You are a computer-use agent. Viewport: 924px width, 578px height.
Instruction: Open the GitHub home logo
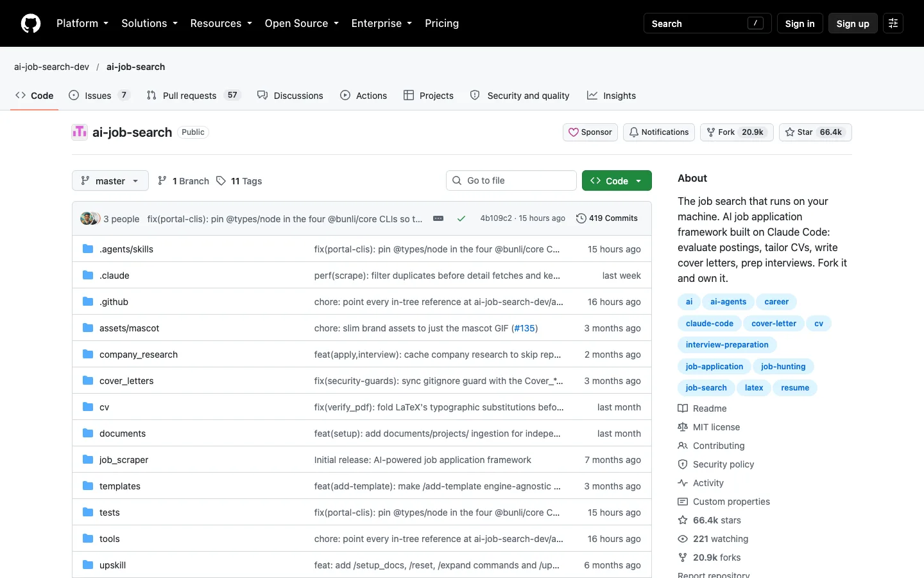click(x=31, y=23)
